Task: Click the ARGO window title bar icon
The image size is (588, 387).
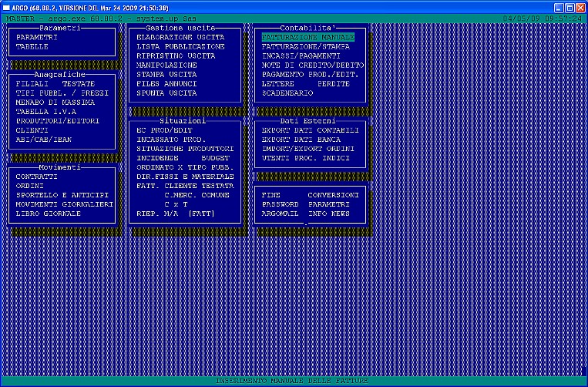Action: pos(6,6)
